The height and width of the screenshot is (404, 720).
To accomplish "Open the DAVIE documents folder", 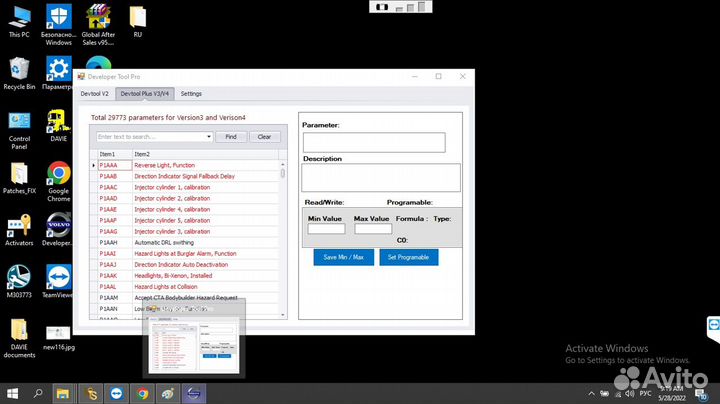I will [x=19, y=339].
